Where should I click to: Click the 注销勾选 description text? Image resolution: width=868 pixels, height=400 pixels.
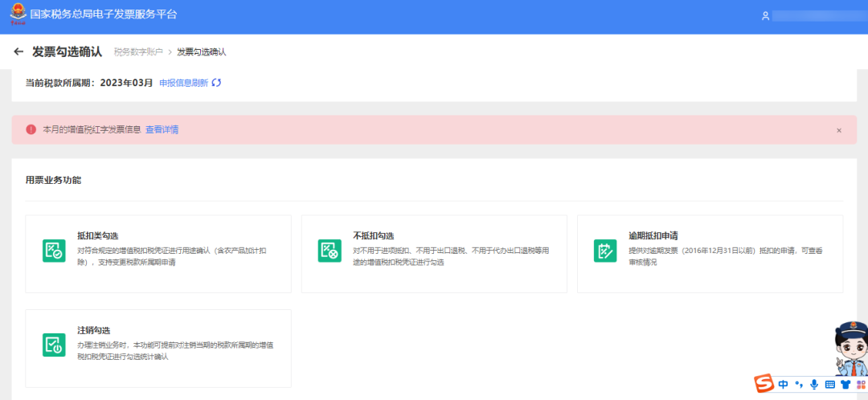tap(175, 351)
